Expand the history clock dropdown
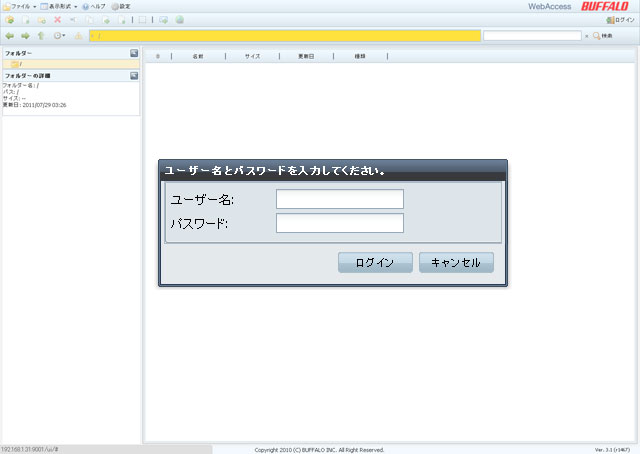The width and height of the screenshot is (640, 454). tap(60, 36)
